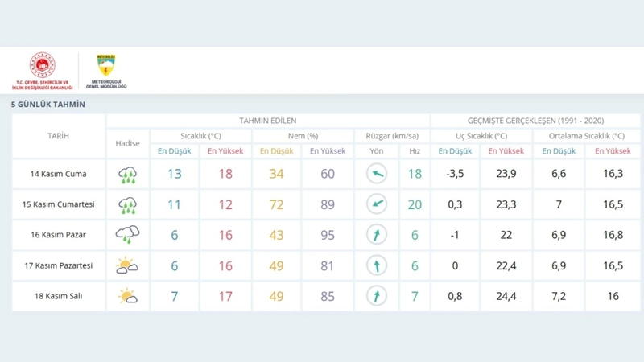Click wind direction arrow for 15 Kasım Cumartesi
The height and width of the screenshot is (362, 644).
click(376, 204)
